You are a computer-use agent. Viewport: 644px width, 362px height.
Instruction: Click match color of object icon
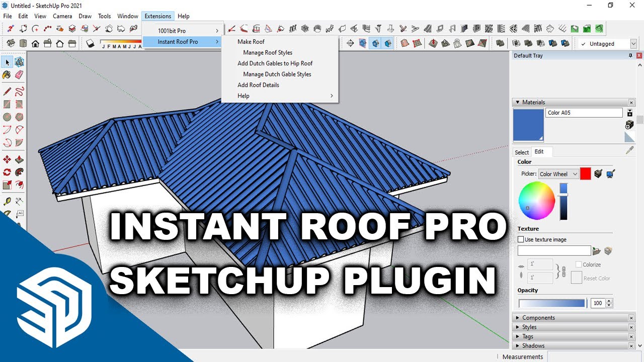coord(598,174)
